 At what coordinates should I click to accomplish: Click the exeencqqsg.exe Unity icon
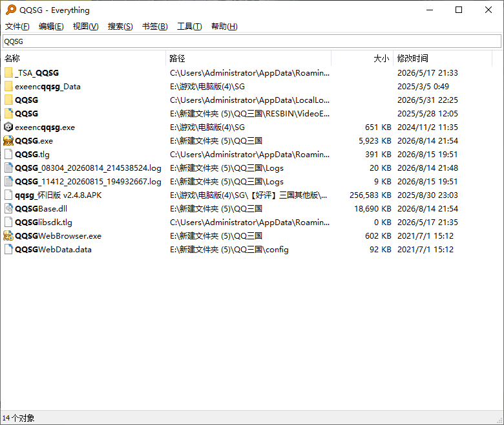pyautogui.click(x=8, y=127)
